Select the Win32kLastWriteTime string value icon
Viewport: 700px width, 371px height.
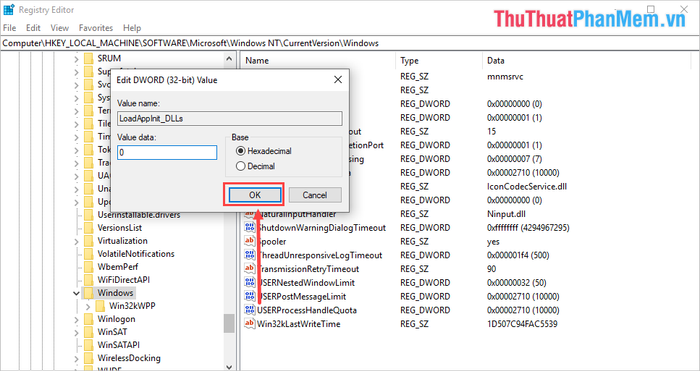249,324
